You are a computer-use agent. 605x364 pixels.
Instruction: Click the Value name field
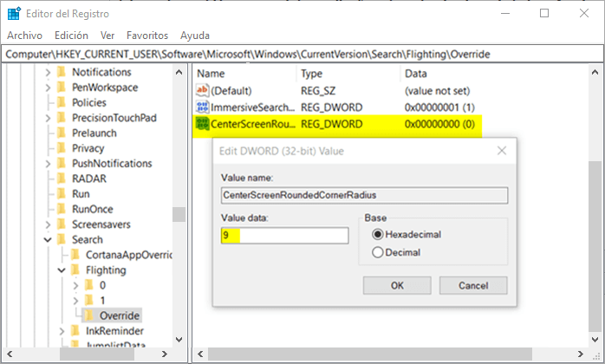[365, 195]
